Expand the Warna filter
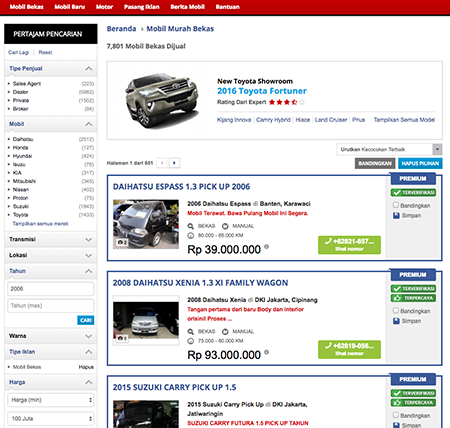Viewport: 450px width, 428px height. pos(51,336)
